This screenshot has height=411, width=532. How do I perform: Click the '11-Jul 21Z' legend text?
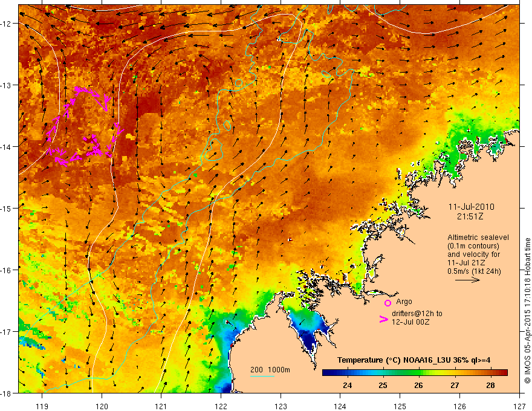coord(466,263)
